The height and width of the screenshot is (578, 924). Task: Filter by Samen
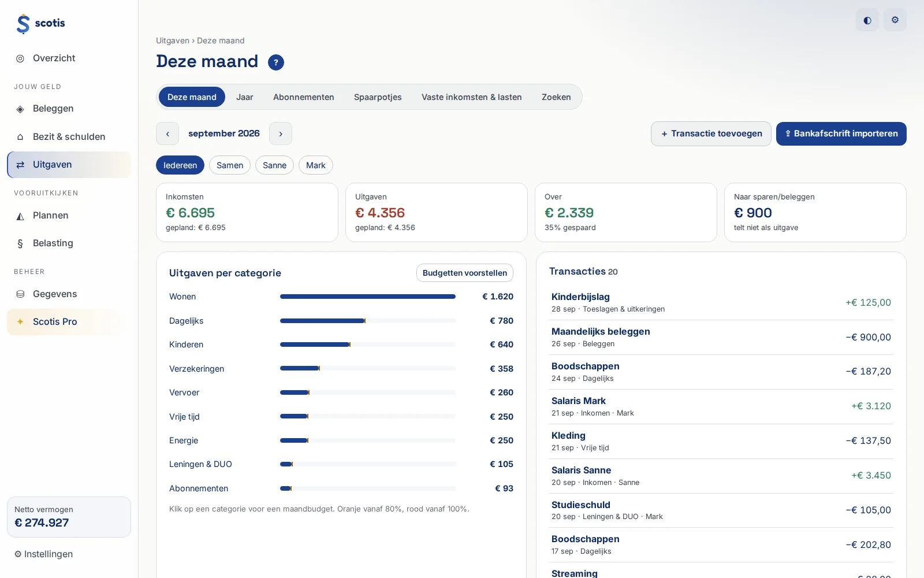tap(230, 165)
